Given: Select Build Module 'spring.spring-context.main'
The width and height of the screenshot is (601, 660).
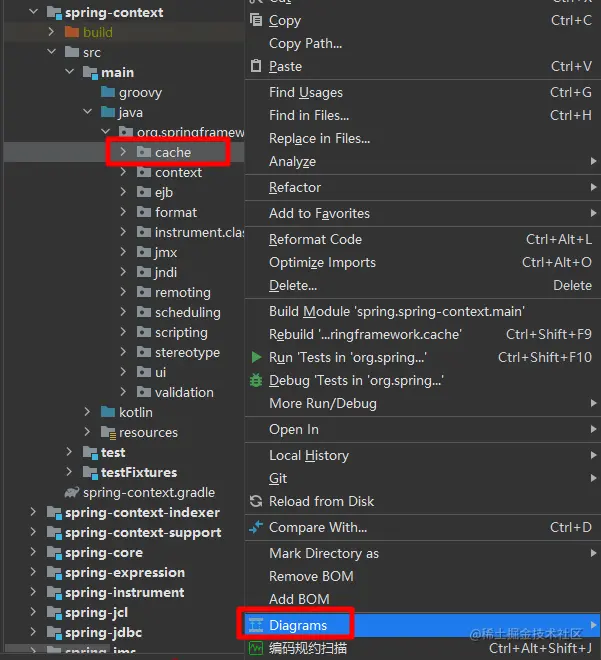Looking at the screenshot, I should coord(423,311).
